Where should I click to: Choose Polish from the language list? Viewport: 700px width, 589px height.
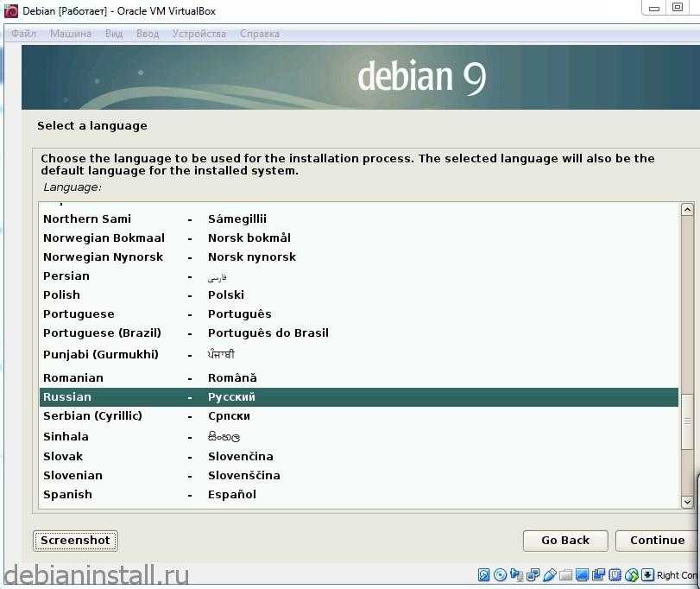click(x=61, y=295)
